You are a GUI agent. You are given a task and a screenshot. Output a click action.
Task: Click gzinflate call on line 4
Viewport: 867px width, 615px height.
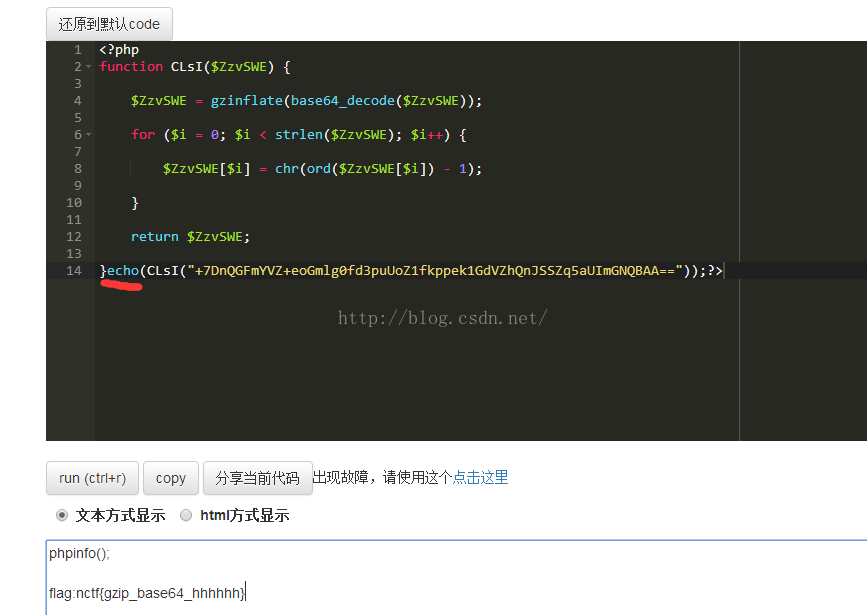click(247, 101)
